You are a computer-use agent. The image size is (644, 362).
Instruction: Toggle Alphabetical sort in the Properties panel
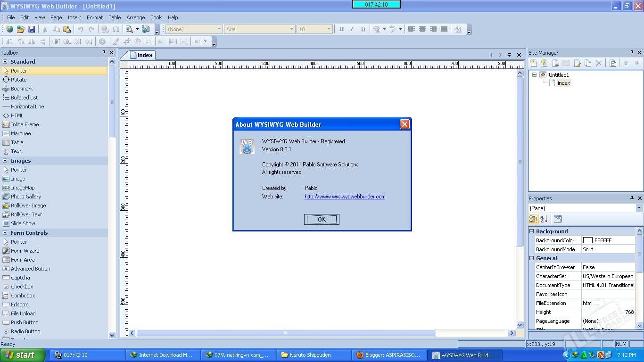click(x=544, y=219)
